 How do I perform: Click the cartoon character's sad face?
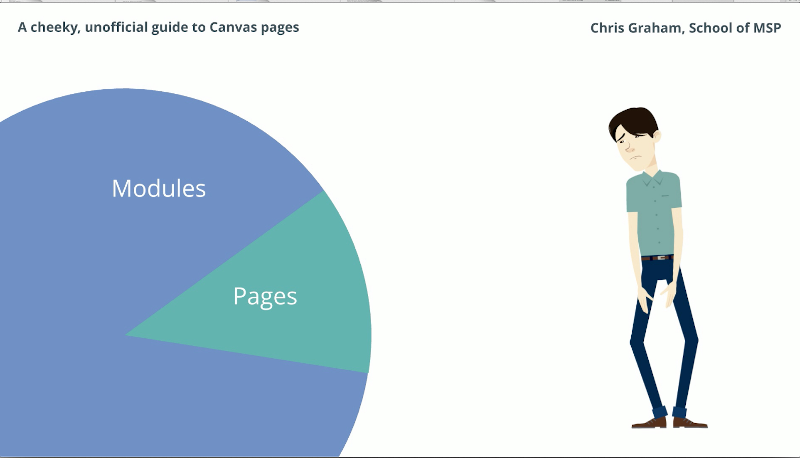[x=633, y=146]
